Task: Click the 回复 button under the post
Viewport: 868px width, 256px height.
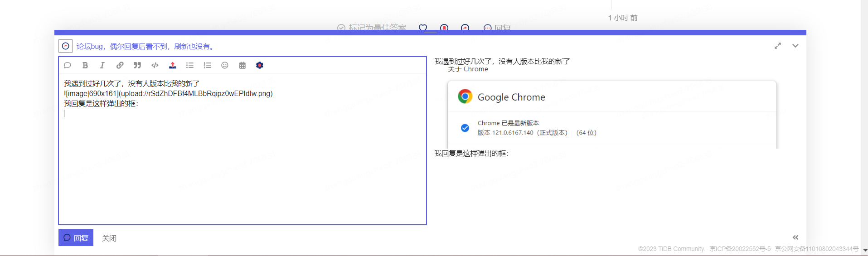Action: [x=497, y=27]
